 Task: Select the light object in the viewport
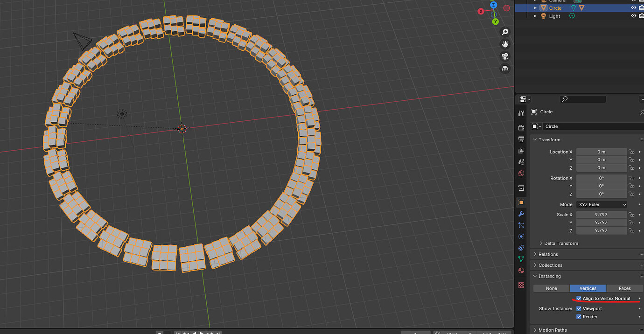tap(122, 113)
